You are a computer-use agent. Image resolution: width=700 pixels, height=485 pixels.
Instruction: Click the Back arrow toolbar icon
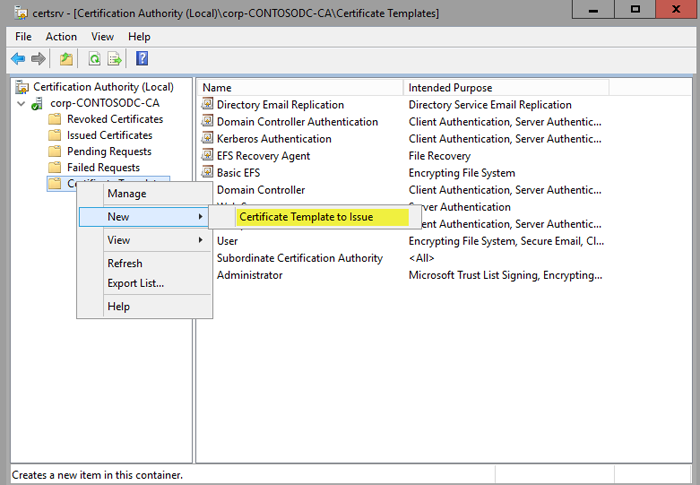pos(17,59)
